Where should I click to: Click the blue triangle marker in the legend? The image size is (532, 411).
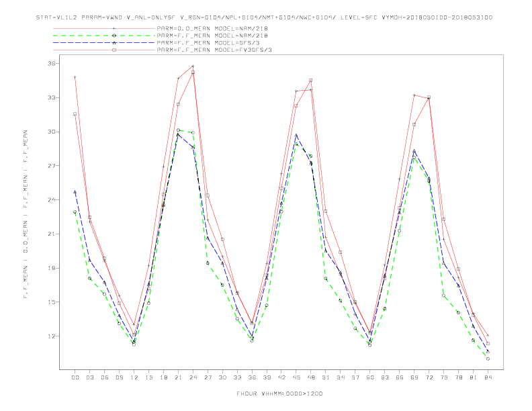[x=114, y=43]
